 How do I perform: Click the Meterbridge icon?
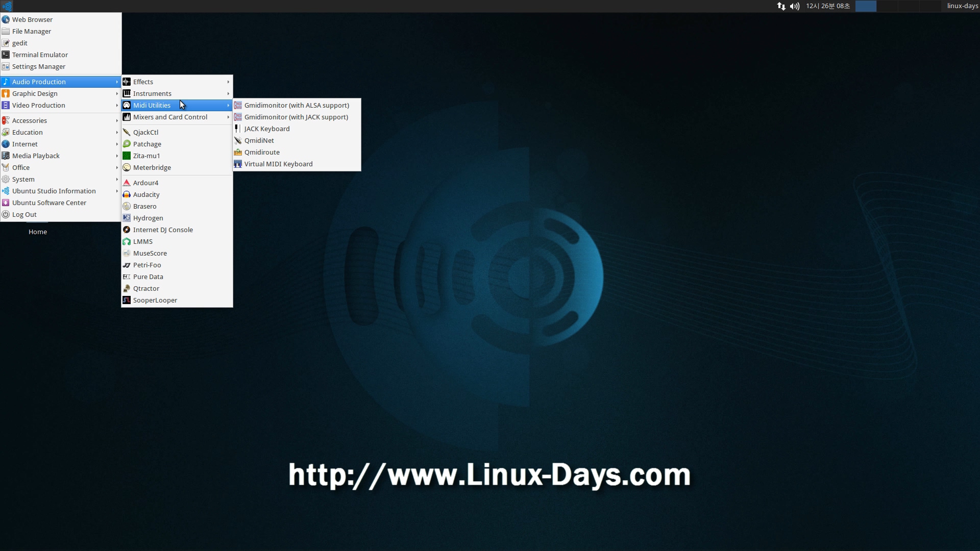(x=127, y=167)
